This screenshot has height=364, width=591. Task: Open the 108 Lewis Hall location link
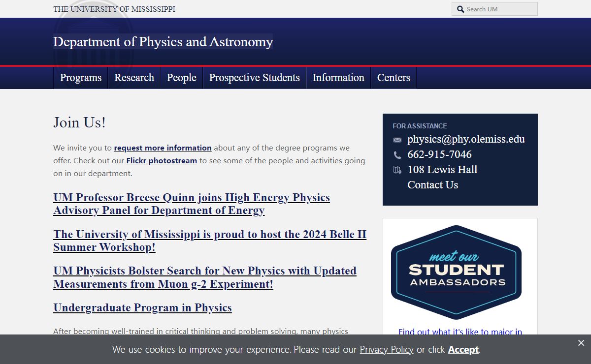(442, 170)
